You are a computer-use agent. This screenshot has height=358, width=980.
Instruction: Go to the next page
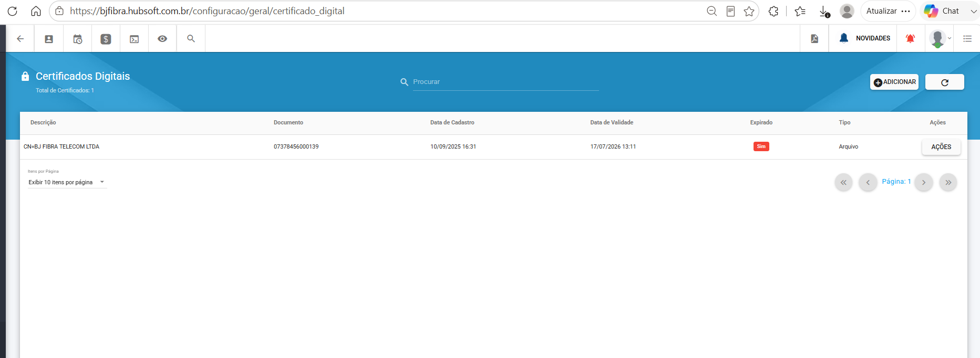924,182
